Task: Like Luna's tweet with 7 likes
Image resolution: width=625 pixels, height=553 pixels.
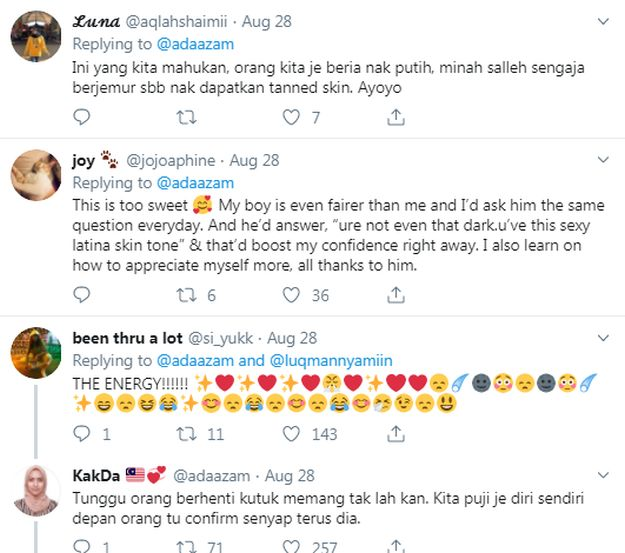Action: tap(291, 118)
